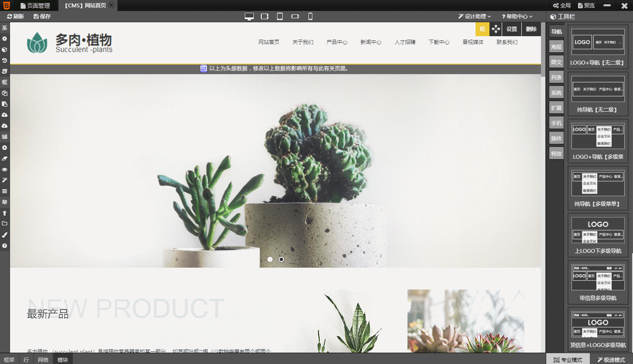Viewport: 633px width, 364px height.
Task: Switch to the 页面管理 tab
Action: [35, 6]
